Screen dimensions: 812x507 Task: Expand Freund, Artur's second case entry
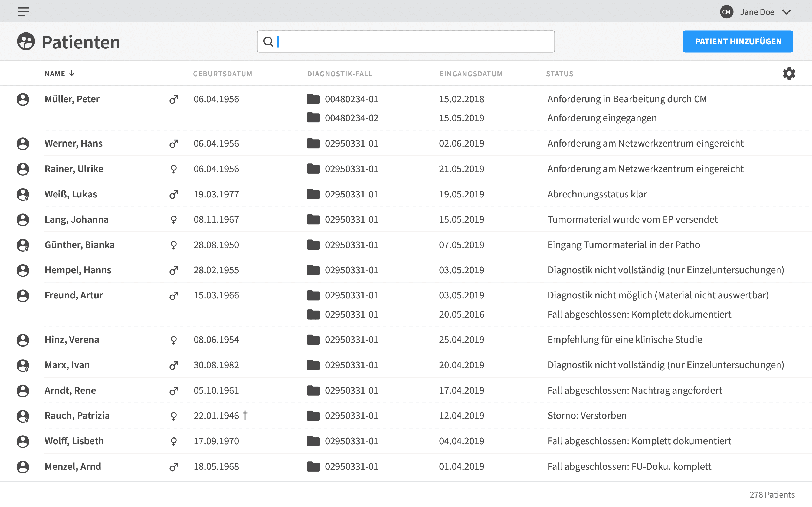[352, 314]
